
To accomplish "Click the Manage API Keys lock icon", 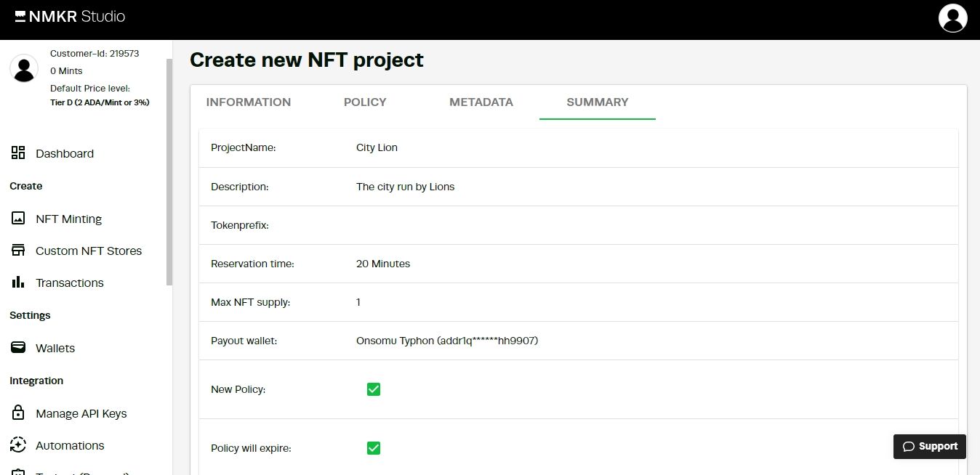I will click(18, 413).
